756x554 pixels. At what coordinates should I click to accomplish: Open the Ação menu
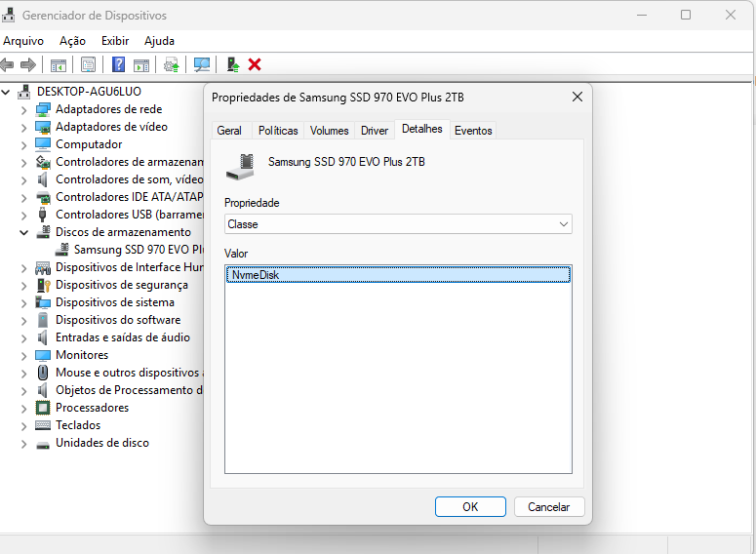[72, 41]
